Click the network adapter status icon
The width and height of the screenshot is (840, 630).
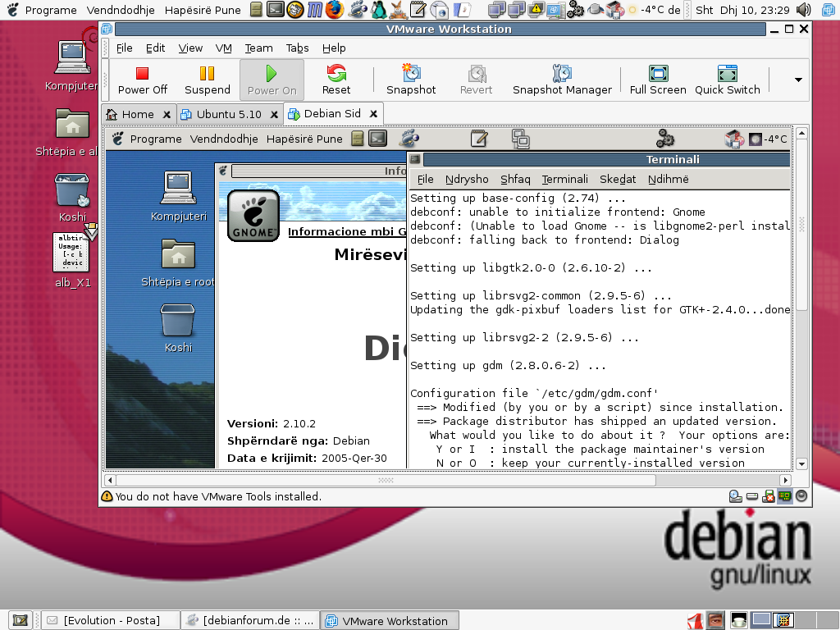[x=784, y=496]
